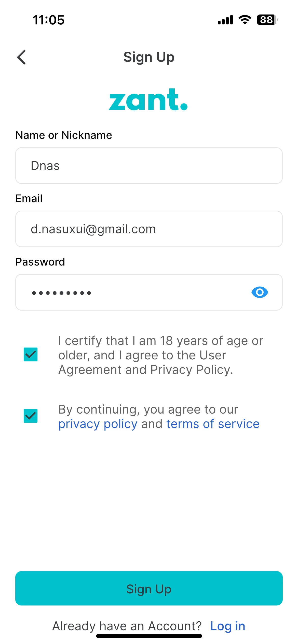
Task: Edit the Email field d.nasuxui@gmail.com
Action: (149, 229)
